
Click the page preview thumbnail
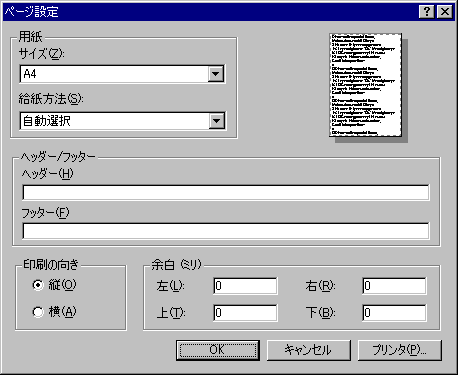(365, 85)
